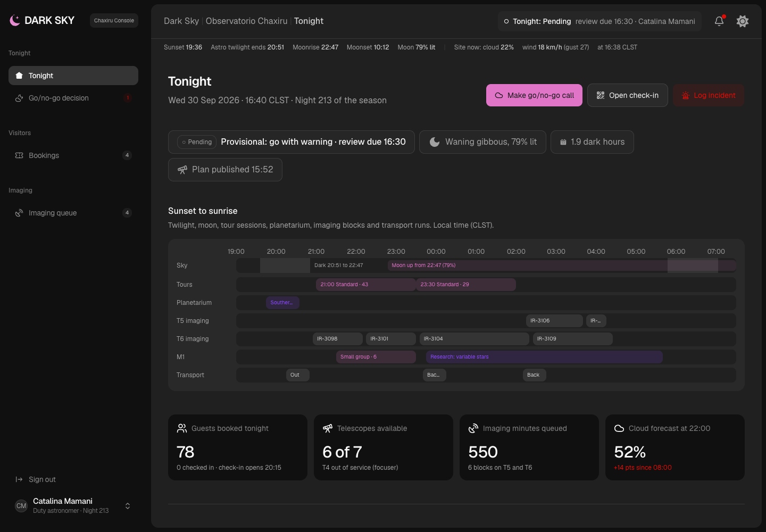Click the Go/no-go decision cloud icon
The height and width of the screenshot is (532, 766).
point(19,98)
